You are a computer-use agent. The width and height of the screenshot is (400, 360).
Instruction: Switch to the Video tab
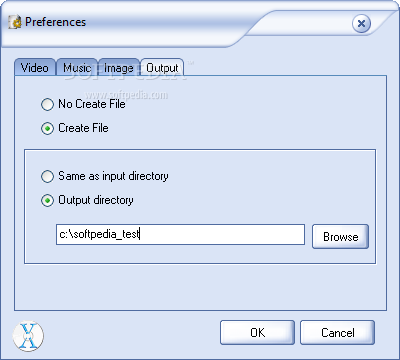click(x=35, y=68)
